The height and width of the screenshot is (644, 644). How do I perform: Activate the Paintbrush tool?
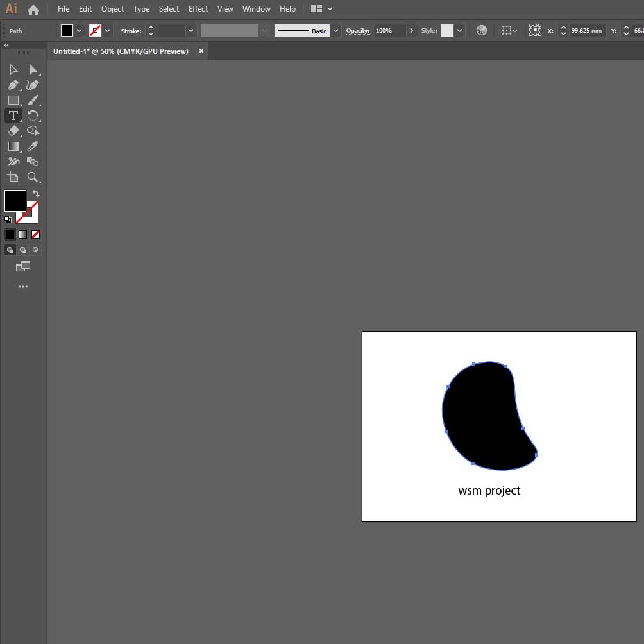[x=33, y=100]
